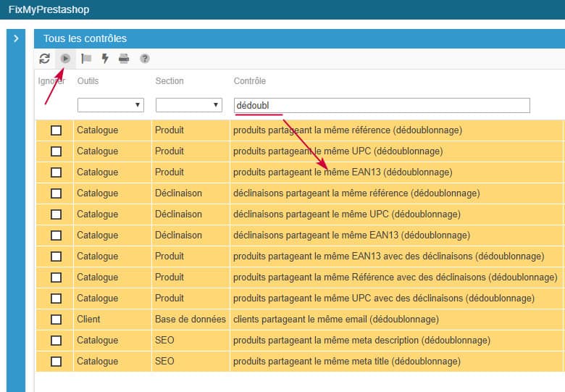Image resolution: width=565 pixels, height=392 pixels.
Task: Expand the left sidebar with the chevron
Action: (16, 38)
